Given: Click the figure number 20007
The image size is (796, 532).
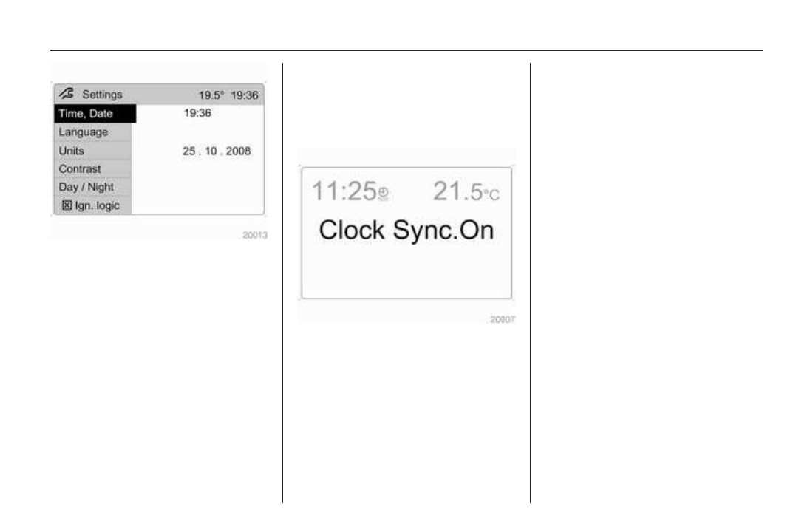Looking at the screenshot, I should click(503, 320).
